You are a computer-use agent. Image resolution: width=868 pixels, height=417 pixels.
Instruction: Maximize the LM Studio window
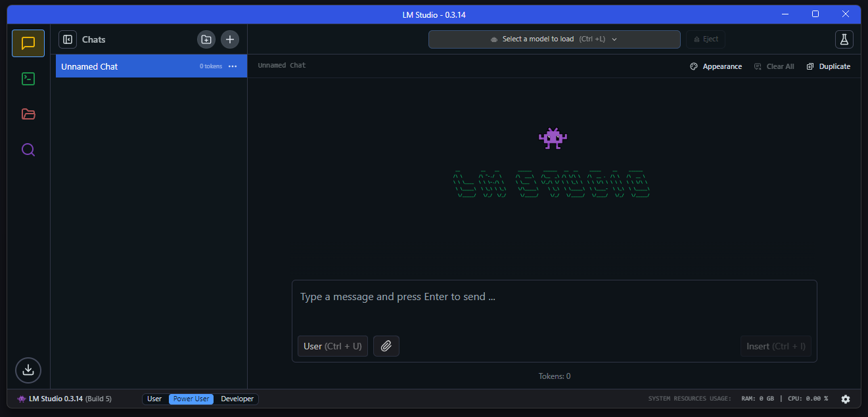pos(815,14)
